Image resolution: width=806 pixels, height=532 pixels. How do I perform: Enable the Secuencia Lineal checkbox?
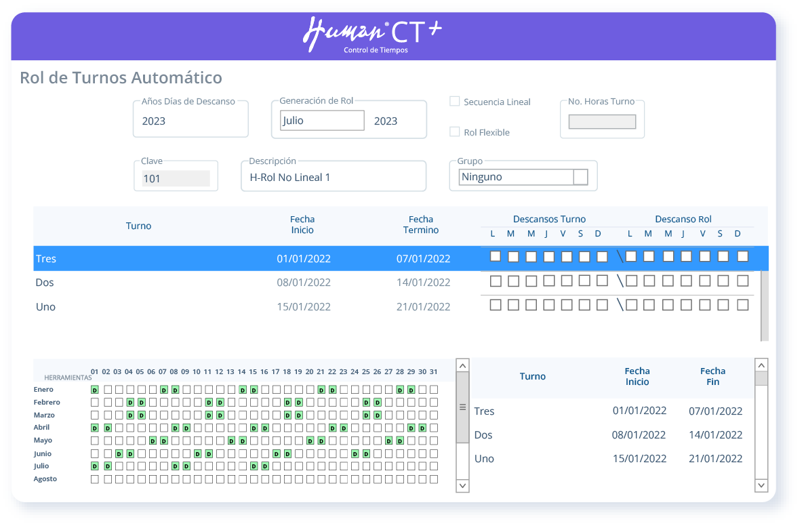click(455, 102)
